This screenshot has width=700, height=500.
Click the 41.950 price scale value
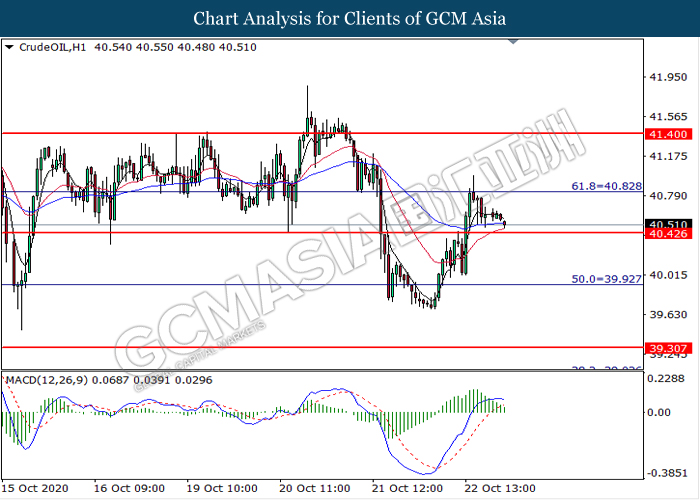point(668,77)
